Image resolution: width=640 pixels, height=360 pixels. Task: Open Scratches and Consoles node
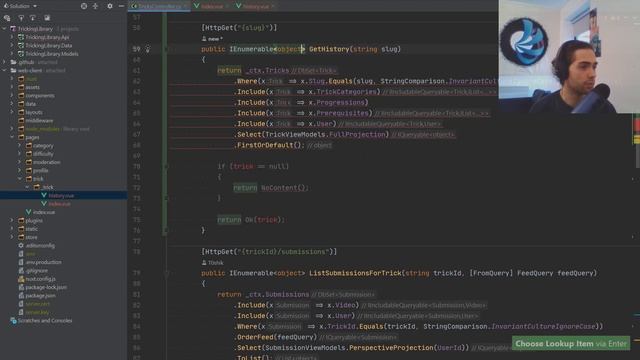pyautogui.click(x=41, y=320)
